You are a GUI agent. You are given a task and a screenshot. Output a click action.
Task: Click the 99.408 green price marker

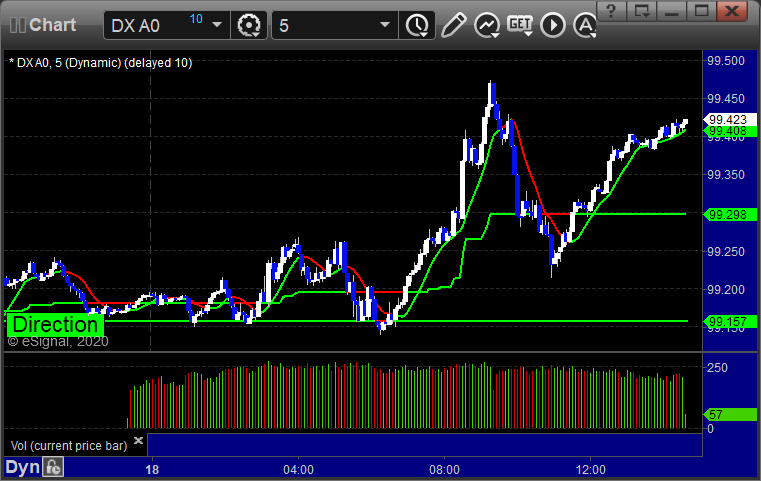[729, 131]
